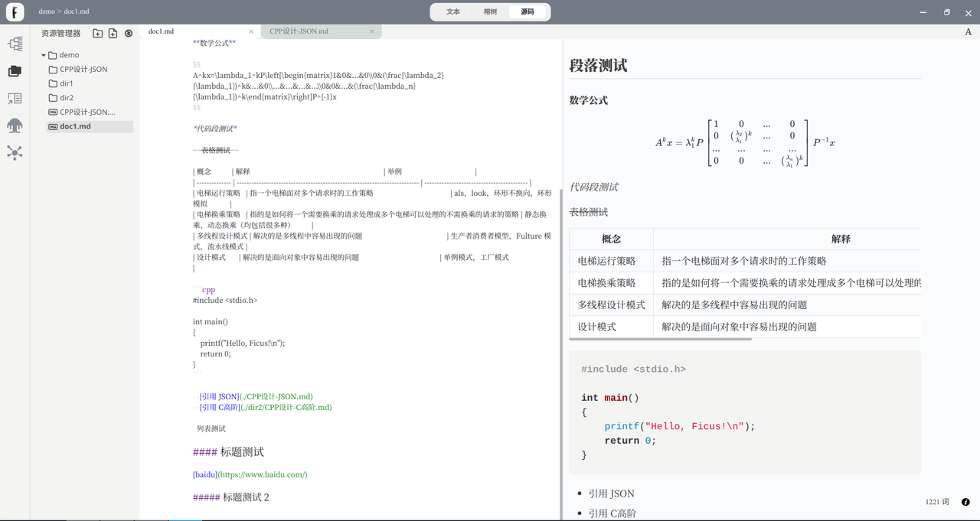Open the file explorer panel icon

tap(15, 71)
